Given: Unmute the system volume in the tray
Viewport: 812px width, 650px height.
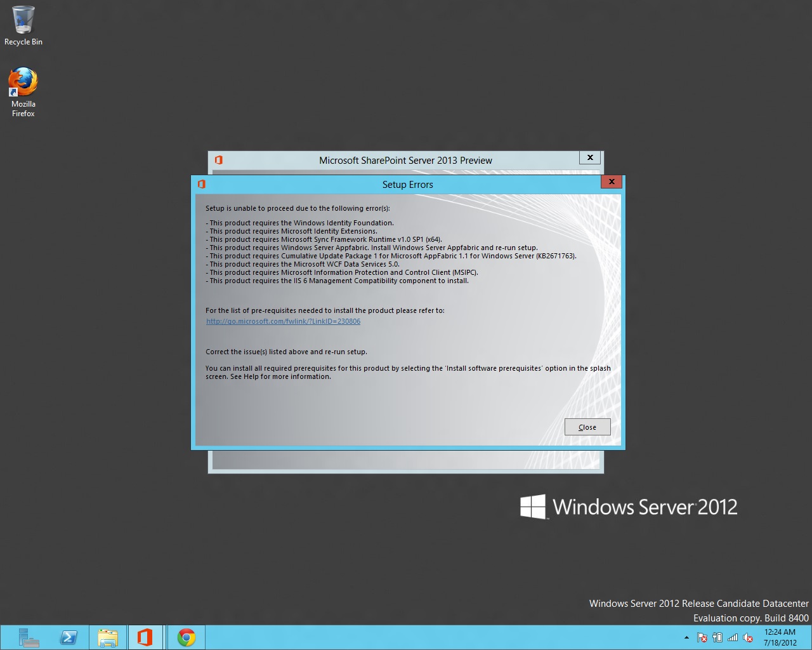Looking at the screenshot, I should coord(748,637).
